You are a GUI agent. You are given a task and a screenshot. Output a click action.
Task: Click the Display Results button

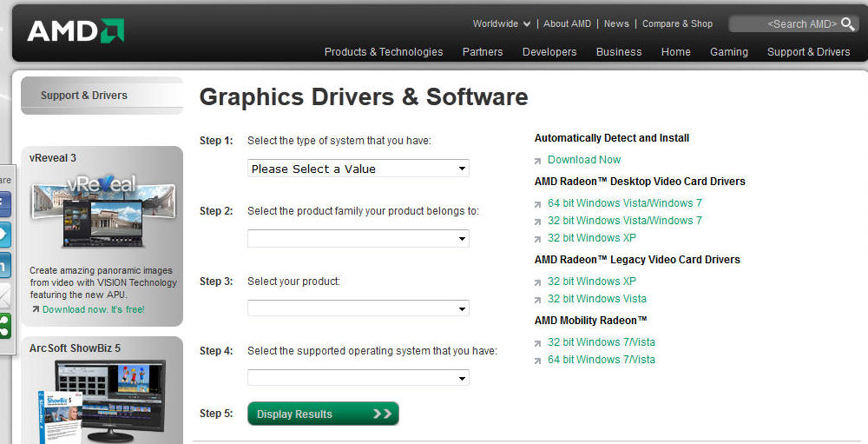pos(323,414)
